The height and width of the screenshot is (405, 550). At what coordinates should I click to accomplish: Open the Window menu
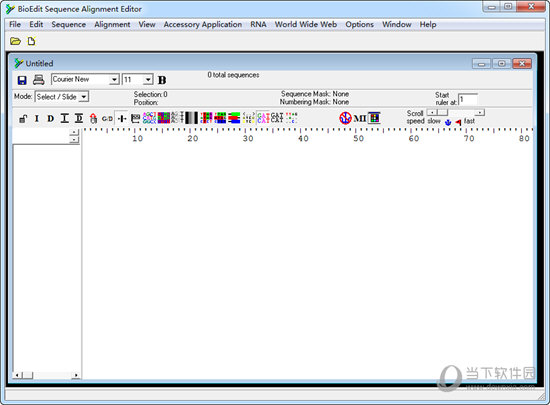pyautogui.click(x=397, y=25)
